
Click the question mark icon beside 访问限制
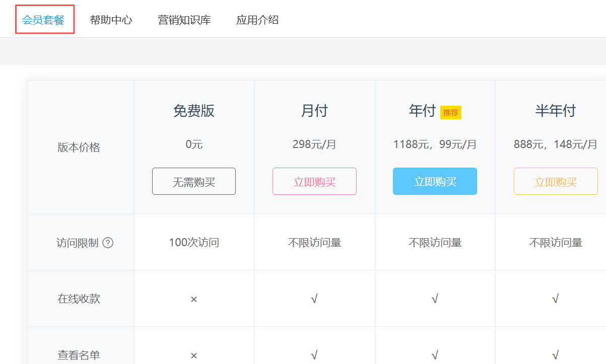tap(108, 243)
